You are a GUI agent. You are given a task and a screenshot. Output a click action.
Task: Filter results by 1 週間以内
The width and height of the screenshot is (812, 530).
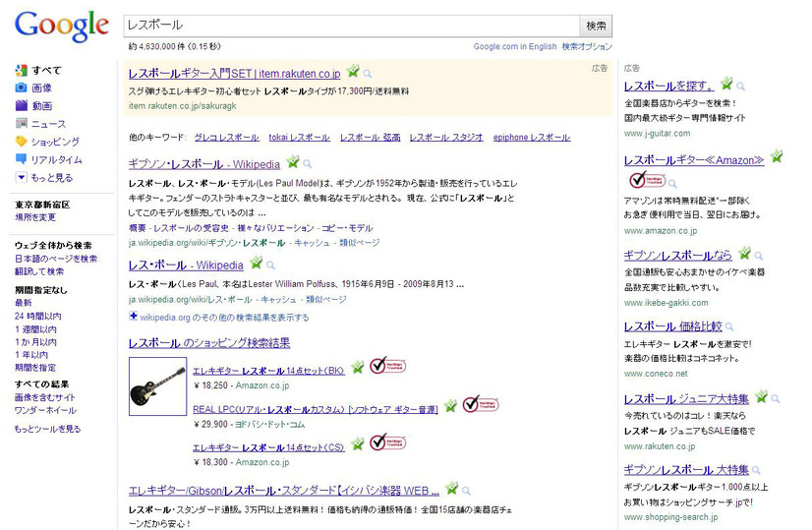[x=35, y=329]
